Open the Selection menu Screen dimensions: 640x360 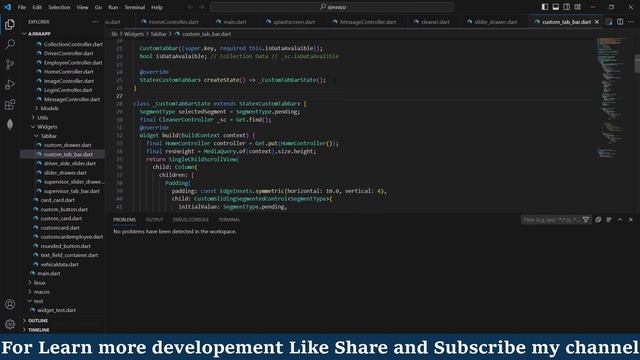tap(59, 7)
